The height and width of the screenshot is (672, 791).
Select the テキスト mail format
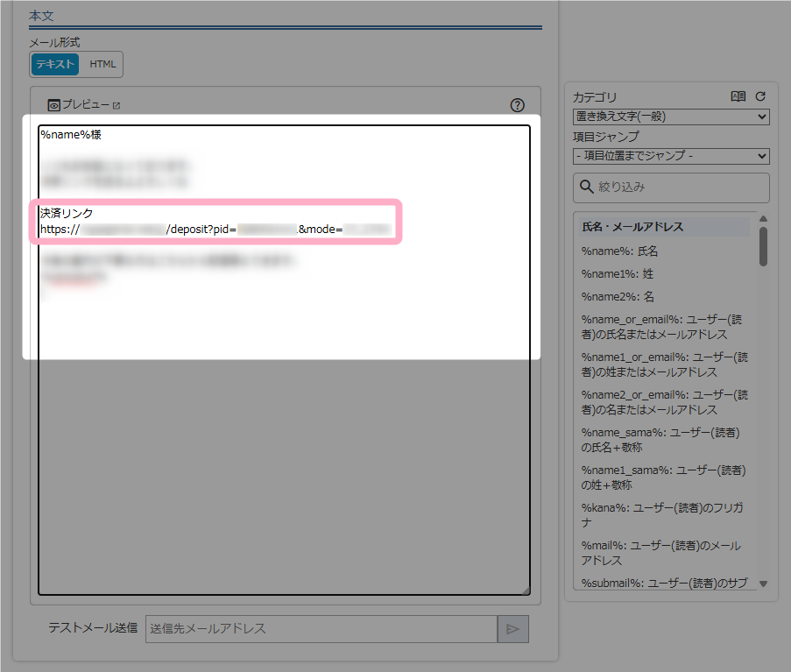[x=55, y=64]
